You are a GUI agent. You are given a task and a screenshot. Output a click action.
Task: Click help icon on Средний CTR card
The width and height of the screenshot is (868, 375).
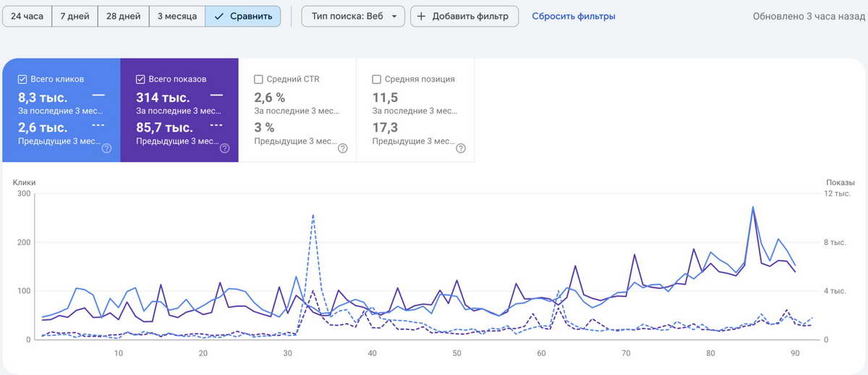[x=342, y=148]
